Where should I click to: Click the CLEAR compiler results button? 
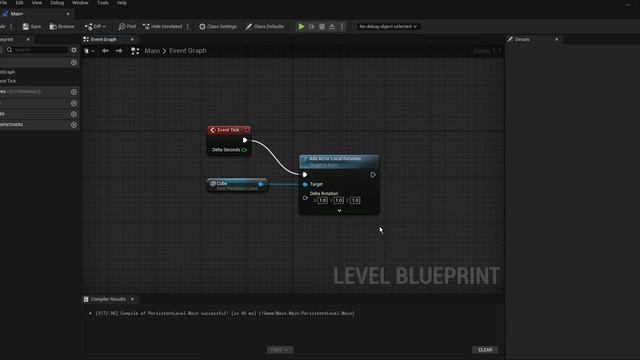(485, 350)
